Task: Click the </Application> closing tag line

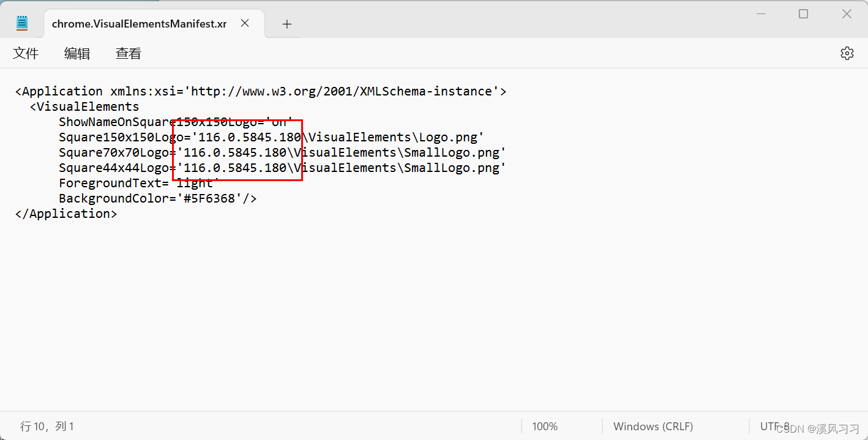Action: click(66, 214)
